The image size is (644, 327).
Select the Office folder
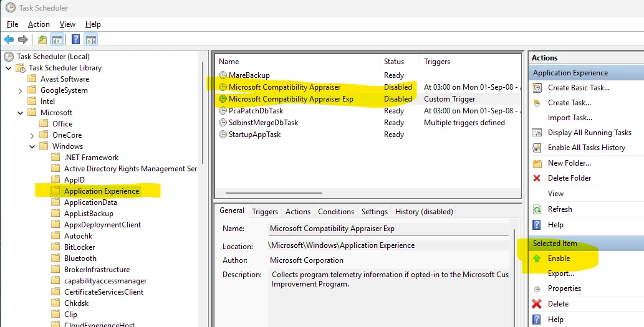coord(62,124)
